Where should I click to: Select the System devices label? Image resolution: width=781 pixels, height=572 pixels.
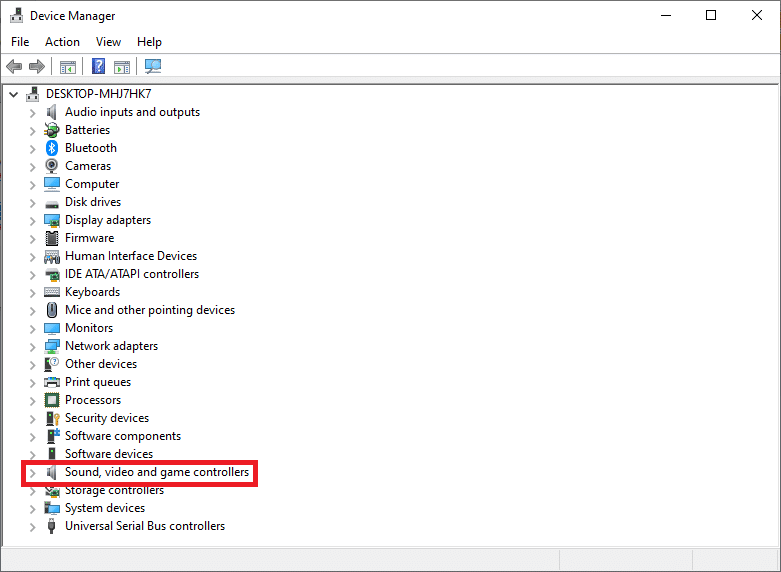tap(105, 508)
